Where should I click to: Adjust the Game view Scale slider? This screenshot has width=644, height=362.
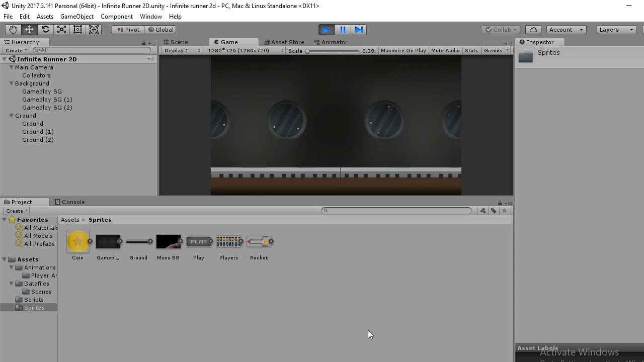coord(333,51)
